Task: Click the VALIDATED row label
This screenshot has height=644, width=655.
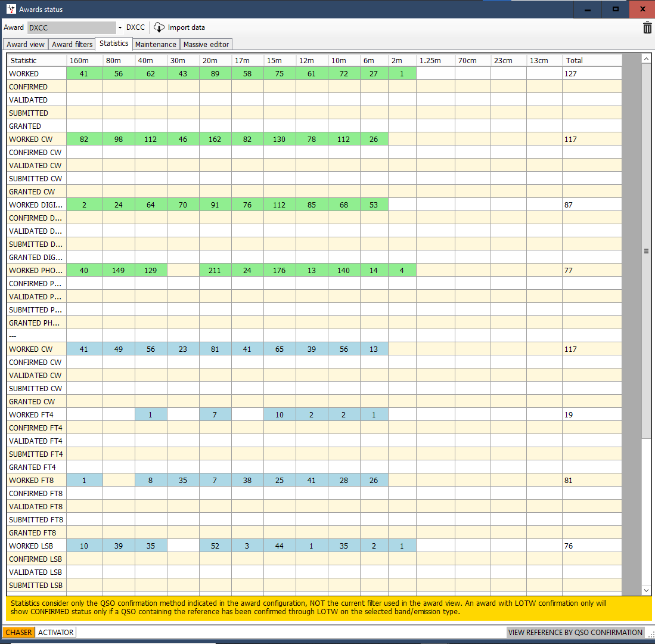Action: (37, 100)
